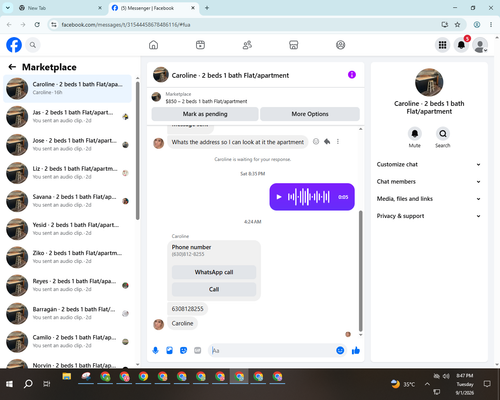Go to the Home feed icon

coord(153,45)
